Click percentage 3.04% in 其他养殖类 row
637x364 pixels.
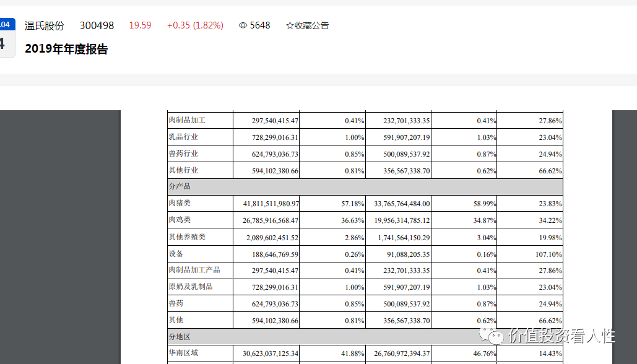click(487, 238)
